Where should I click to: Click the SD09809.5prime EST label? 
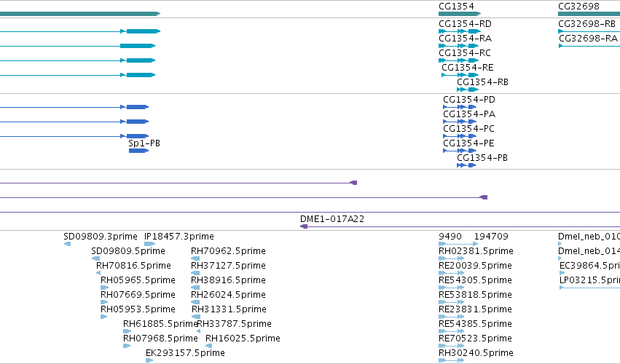point(128,251)
